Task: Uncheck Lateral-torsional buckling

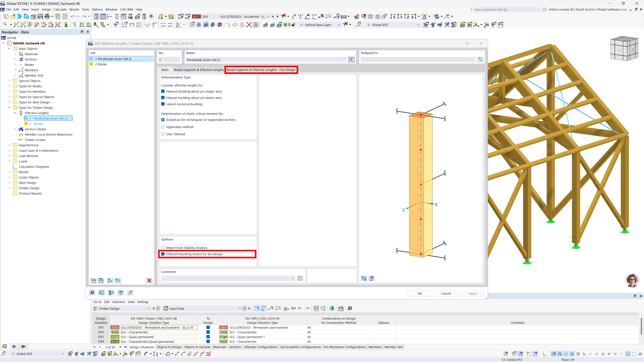Action: coord(163,104)
